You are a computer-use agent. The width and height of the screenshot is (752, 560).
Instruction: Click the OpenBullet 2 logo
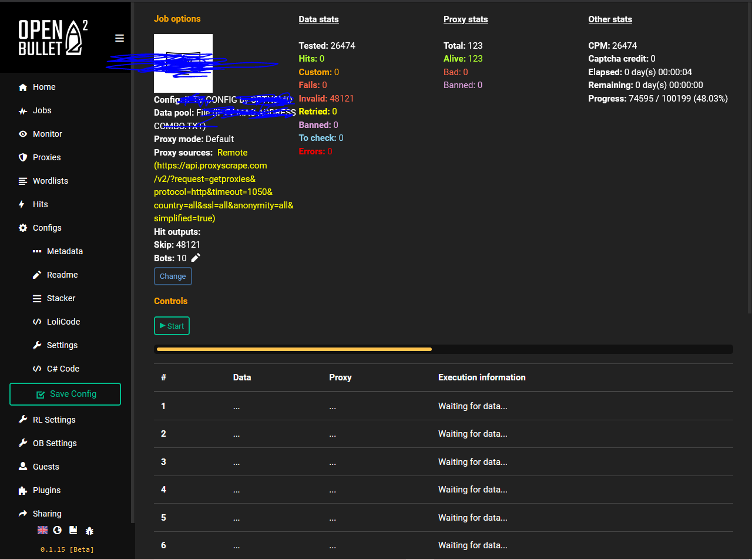coord(53,38)
